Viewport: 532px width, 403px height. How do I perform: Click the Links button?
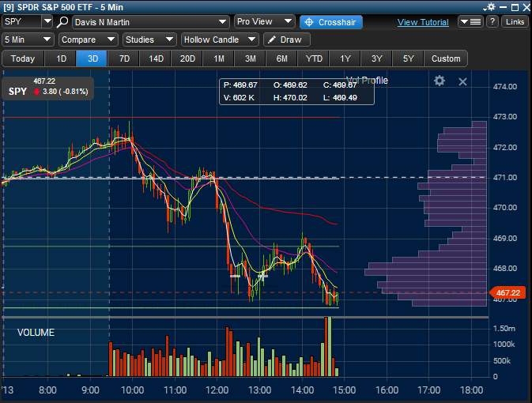(x=515, y=21)
